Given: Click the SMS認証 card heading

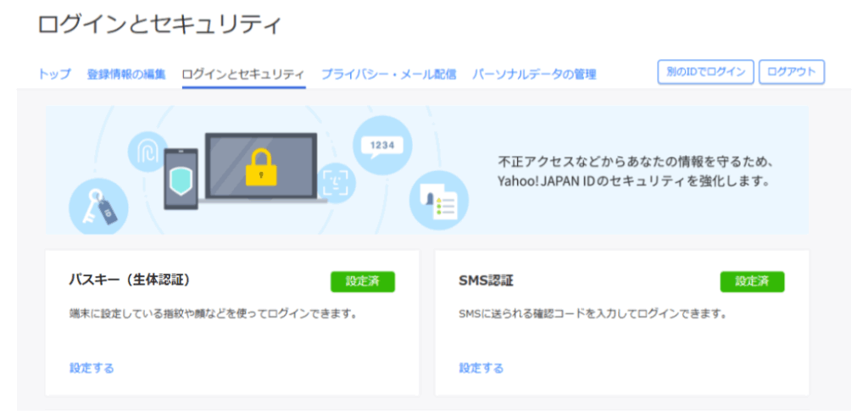Looking at the screenshot, I should tap(486, 279).
